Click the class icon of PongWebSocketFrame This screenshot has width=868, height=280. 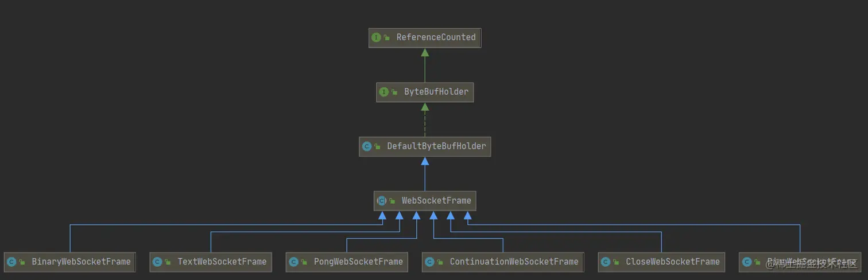pyautogui.click(x=293, y=262)
